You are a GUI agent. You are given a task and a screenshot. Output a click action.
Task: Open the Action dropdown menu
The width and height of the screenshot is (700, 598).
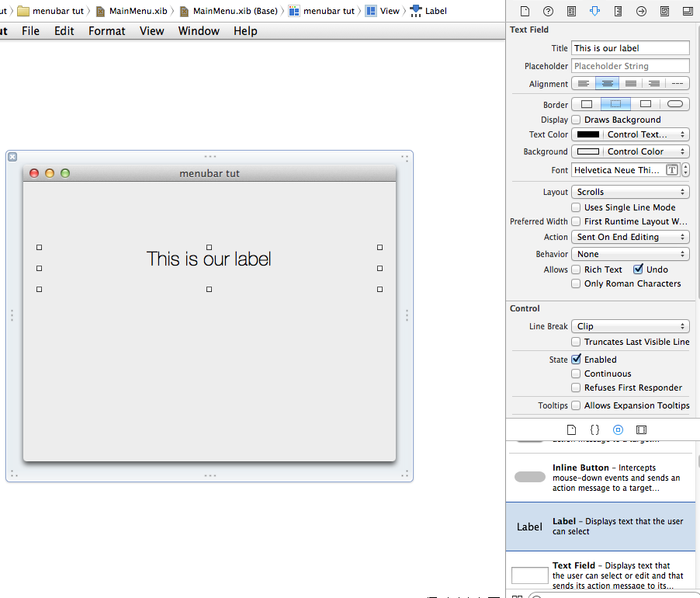630,237
